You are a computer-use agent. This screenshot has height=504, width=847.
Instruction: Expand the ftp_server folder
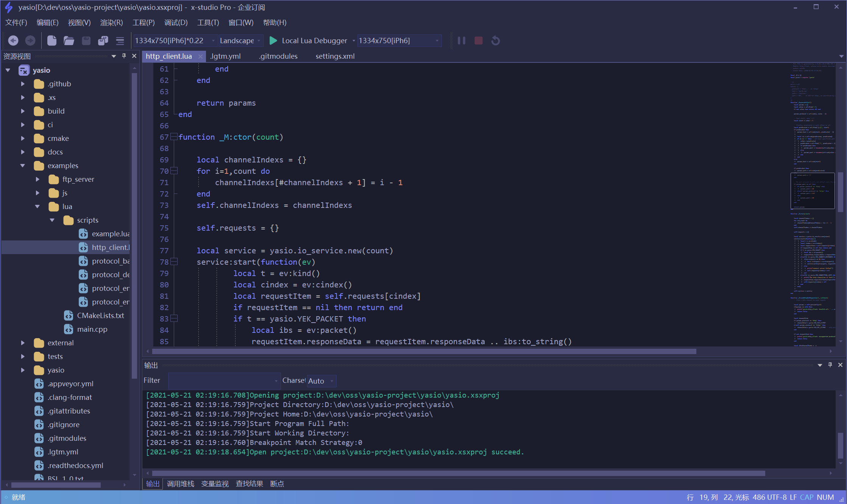click(37, 179)
